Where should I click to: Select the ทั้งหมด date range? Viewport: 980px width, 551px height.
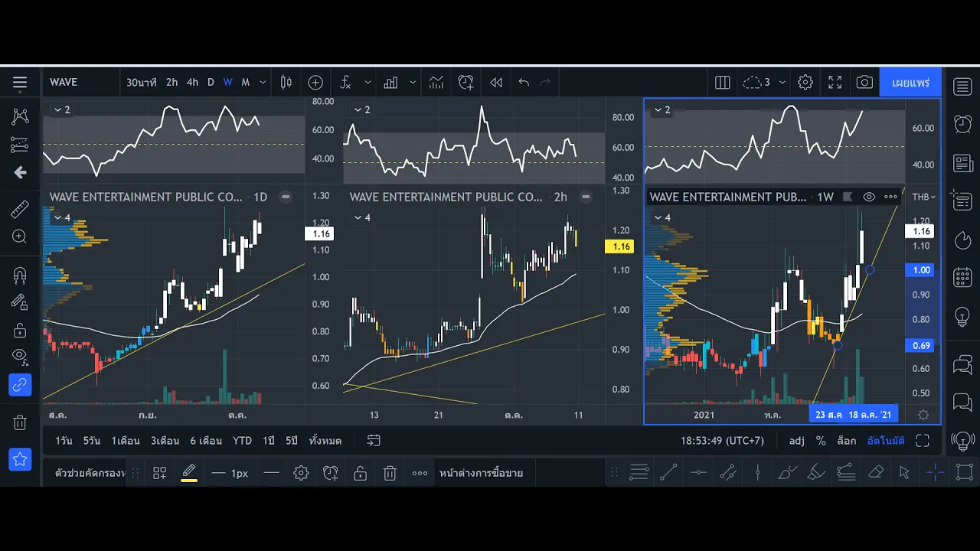tap(325, 441)
